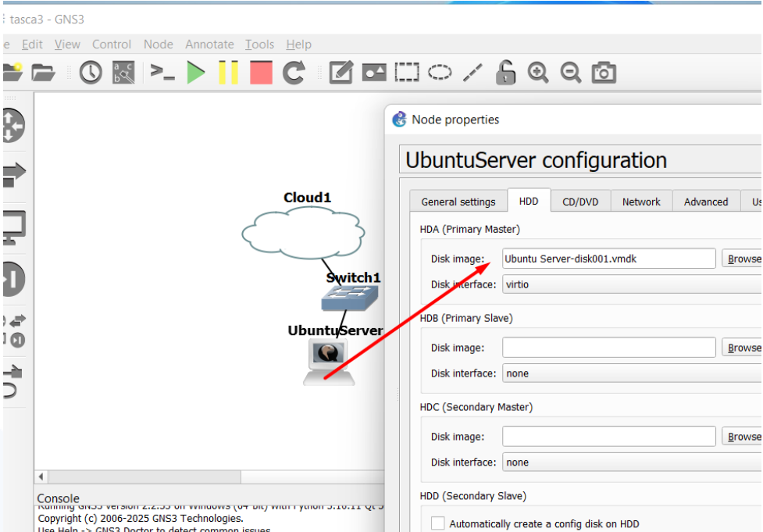Reload all nodes using circular arrow icon
The image size is (763, 532).
(294, 73)
